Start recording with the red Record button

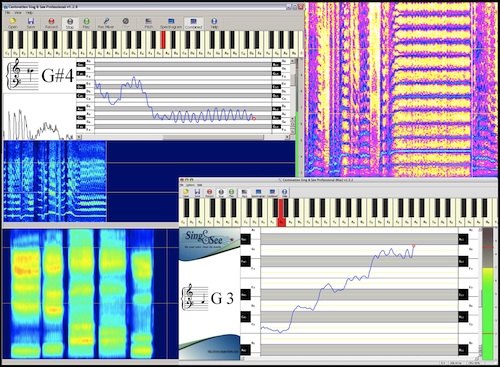pyautogui.click(x=51, y=23)
